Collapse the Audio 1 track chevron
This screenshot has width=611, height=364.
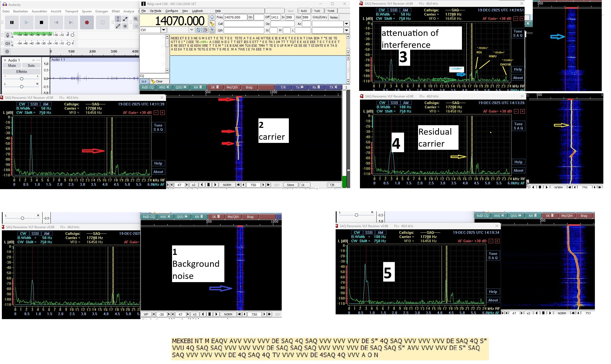point(34,60)
